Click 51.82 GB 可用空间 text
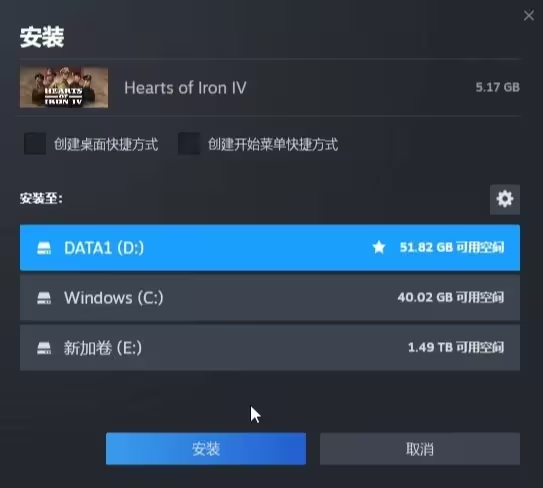 click(452, 247)
